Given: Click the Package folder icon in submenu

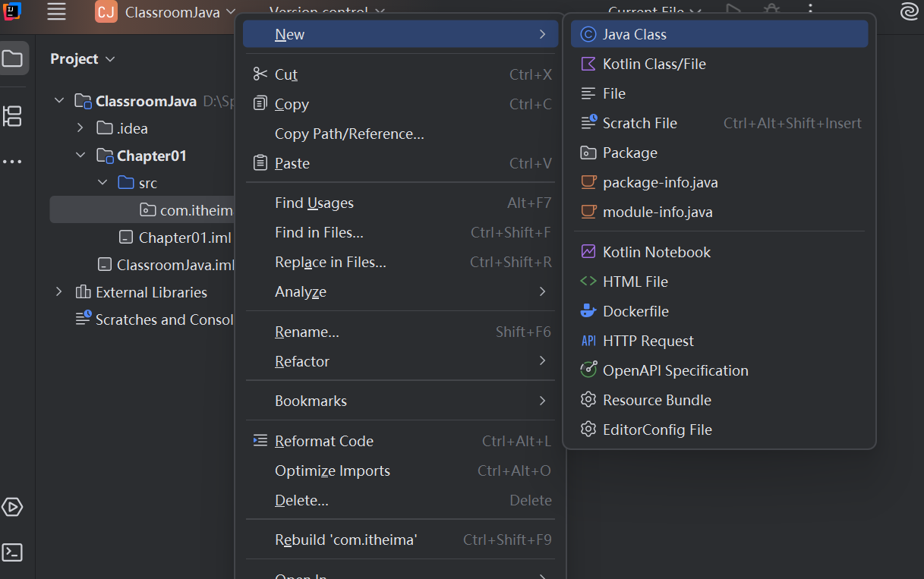Looking at the screenshot, I should [x=588, y=153].
